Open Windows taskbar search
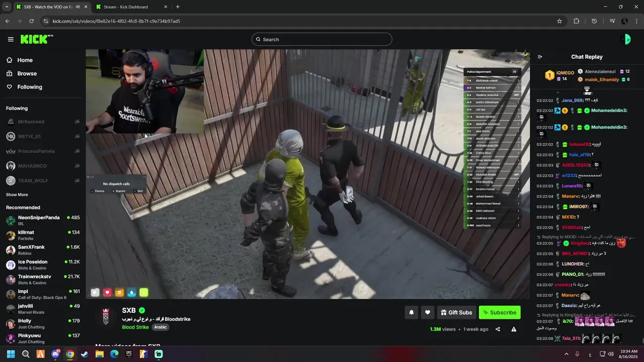The height and width of the screenshot is (362, 644). click(x=26, y=354)
